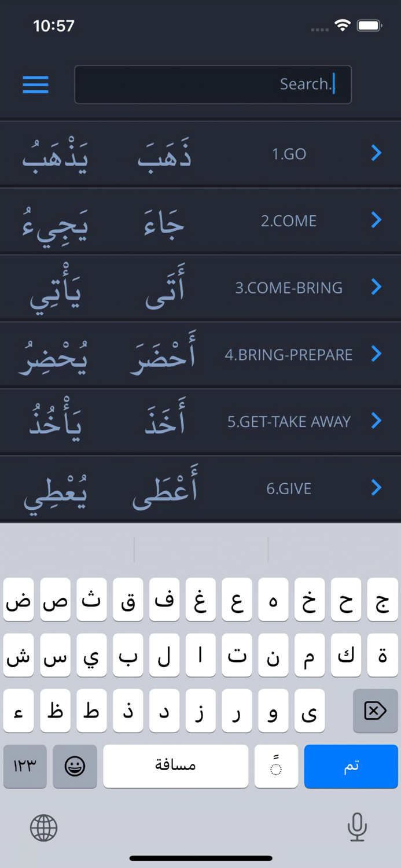This screenshot has width=401, height=868.
Task: Type the letter ض on the keyboard
Action: click(x=18, y=600)
